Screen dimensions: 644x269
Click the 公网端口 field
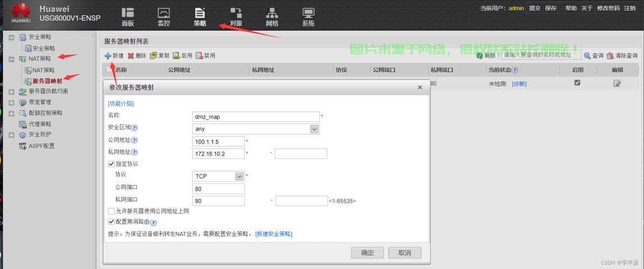[x=219, y=189]
